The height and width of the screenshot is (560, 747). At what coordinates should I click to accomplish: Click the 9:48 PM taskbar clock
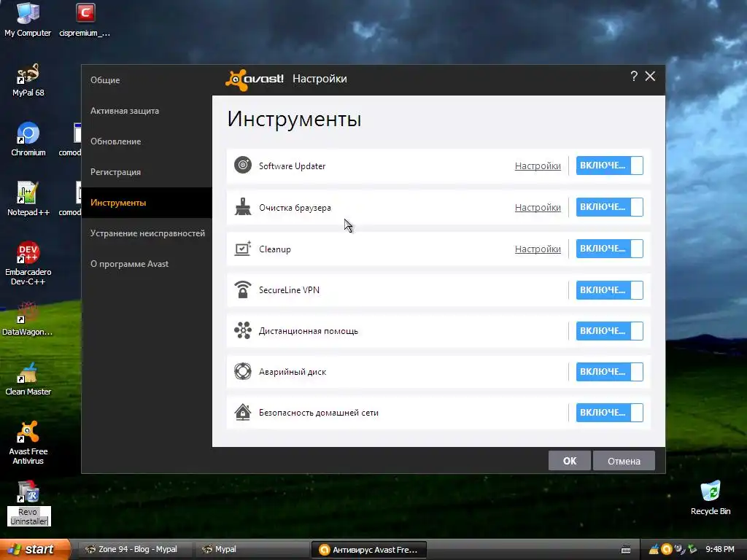pos(719,550)
